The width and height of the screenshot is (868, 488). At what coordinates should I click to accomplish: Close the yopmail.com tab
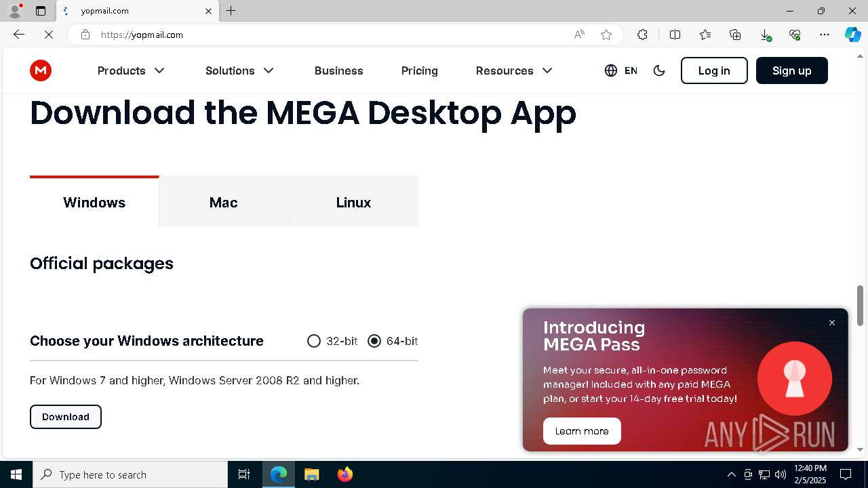pyautogui.click(x=208, y=11)
